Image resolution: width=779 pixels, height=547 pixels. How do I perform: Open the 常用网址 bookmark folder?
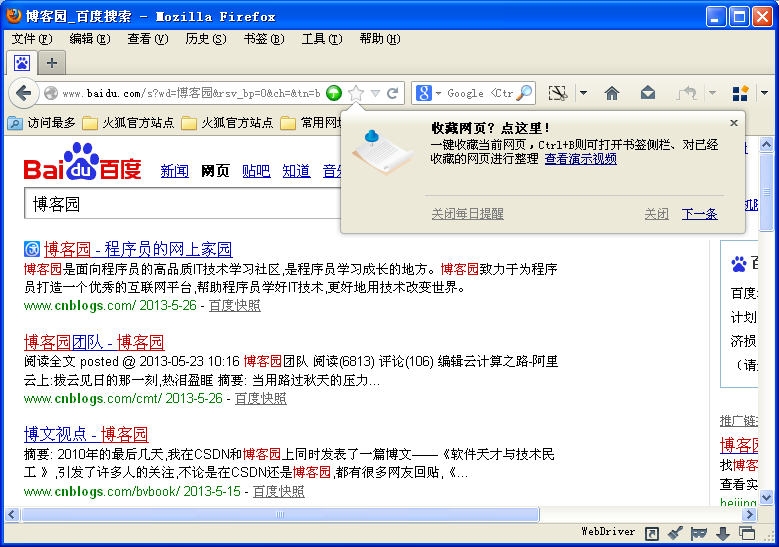tap(311, 123)
